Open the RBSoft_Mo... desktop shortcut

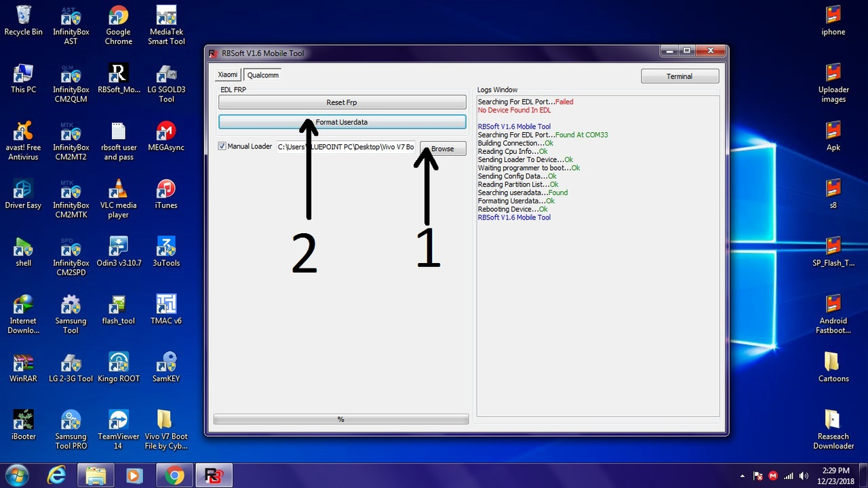(118, 79)
